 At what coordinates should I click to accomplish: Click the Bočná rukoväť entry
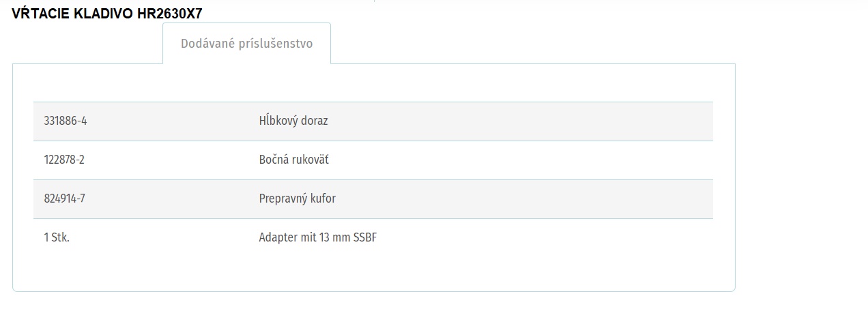[293, 160]
